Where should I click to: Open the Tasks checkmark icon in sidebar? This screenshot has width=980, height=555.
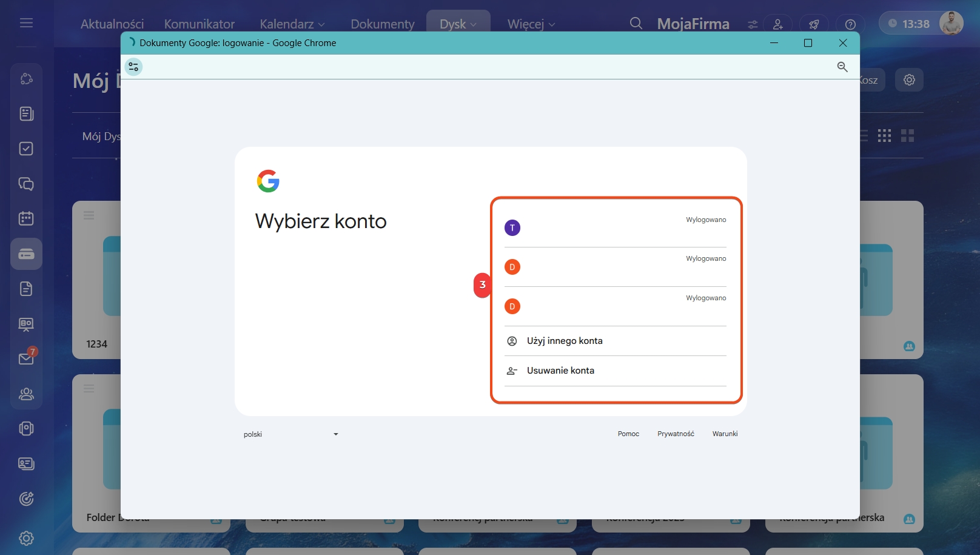pyautogui.click(x=26, y=149)
